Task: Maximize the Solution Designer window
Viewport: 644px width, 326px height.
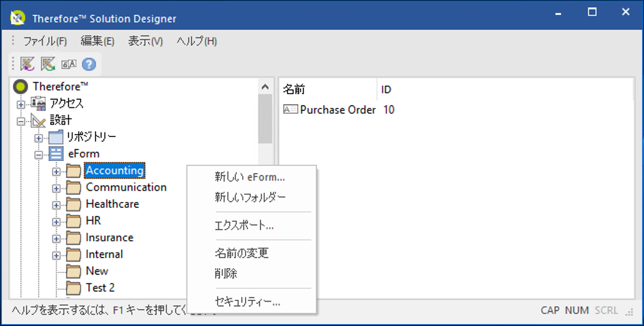Action: 592,13
